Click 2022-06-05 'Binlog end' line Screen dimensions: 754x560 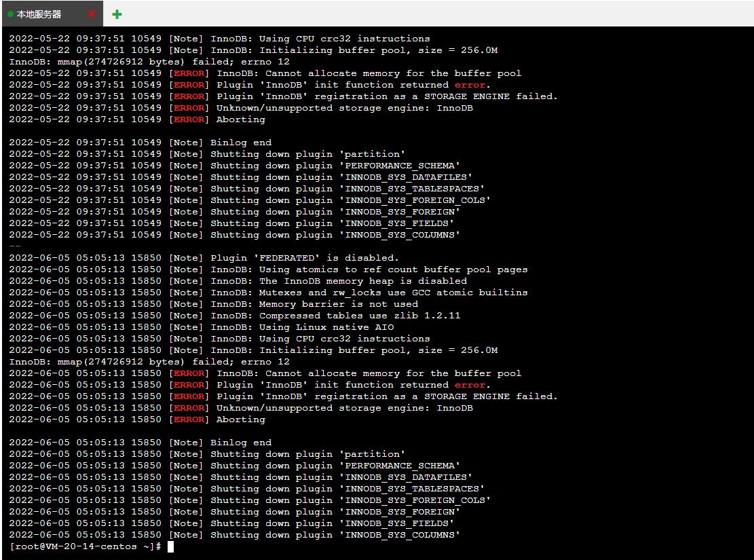point(140,443)
